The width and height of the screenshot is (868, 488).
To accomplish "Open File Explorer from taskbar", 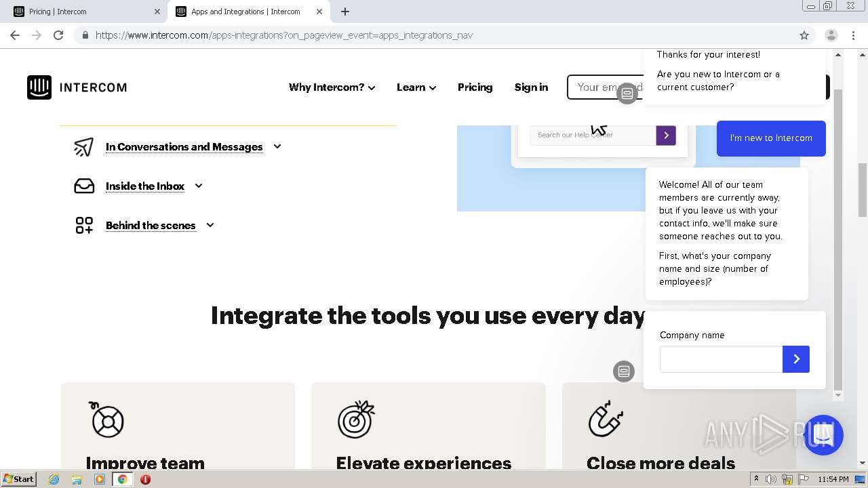I will pos(77,479).
